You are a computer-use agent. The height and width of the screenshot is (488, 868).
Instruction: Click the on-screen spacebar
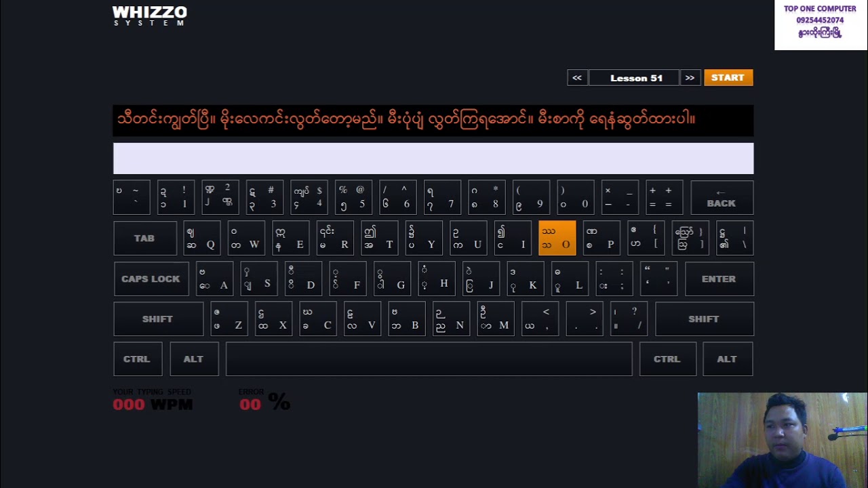click(x=429, y=359)
